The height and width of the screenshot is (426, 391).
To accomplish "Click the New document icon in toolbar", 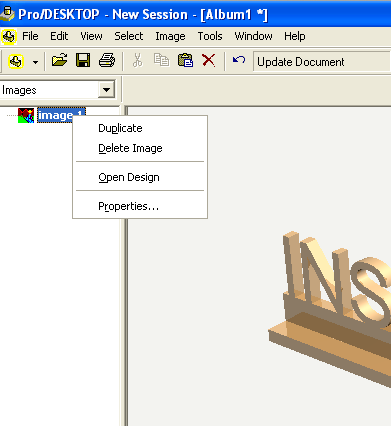I will click(16, 61).
